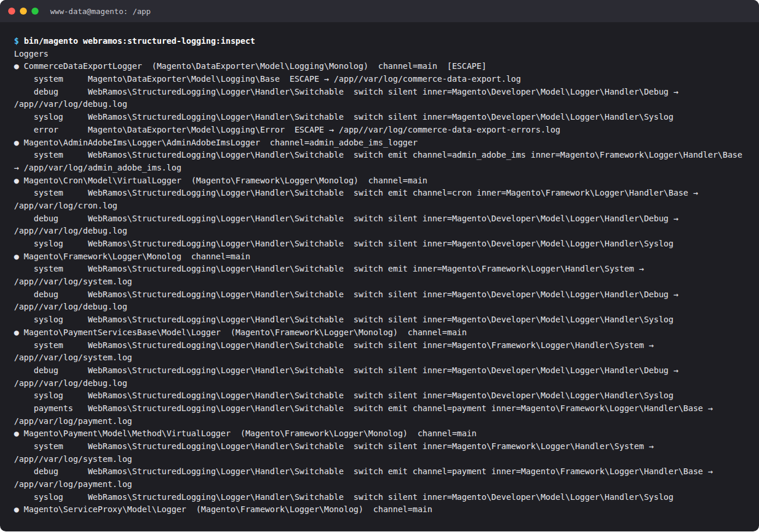Click the green $ prompt symbol
Image resolution: width=759 pixels, height=532 pixels.
click(16, 41)
